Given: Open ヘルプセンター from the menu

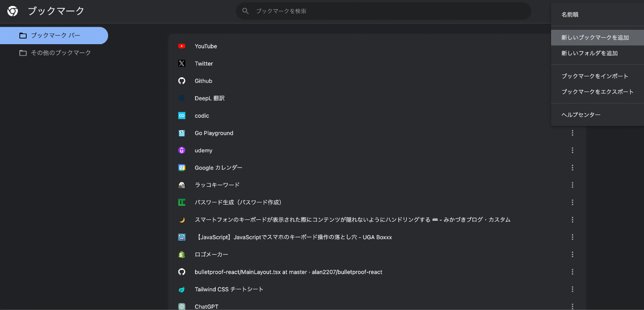Looking at the screenshot, I should 598,115.
